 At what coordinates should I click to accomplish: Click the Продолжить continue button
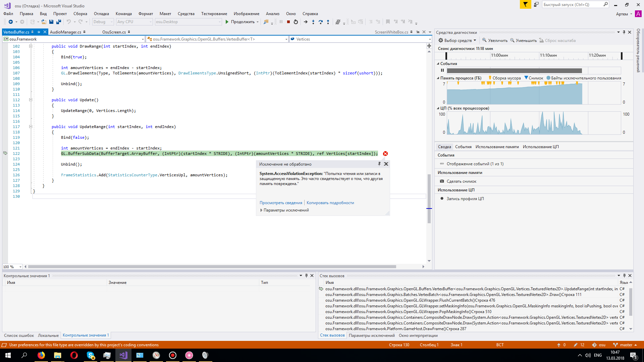(240, 22)
